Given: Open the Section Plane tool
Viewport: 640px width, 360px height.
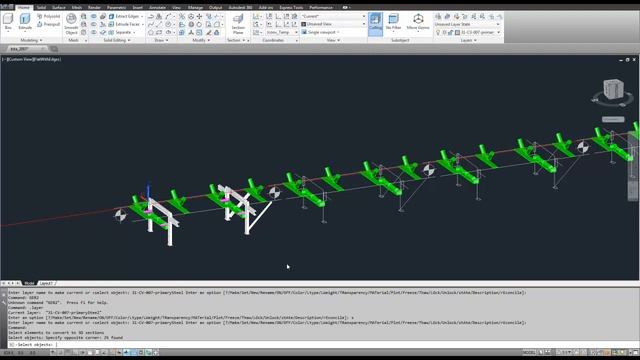Looking at the screenshot, I should pyautogui.click(x=238, y=24).
